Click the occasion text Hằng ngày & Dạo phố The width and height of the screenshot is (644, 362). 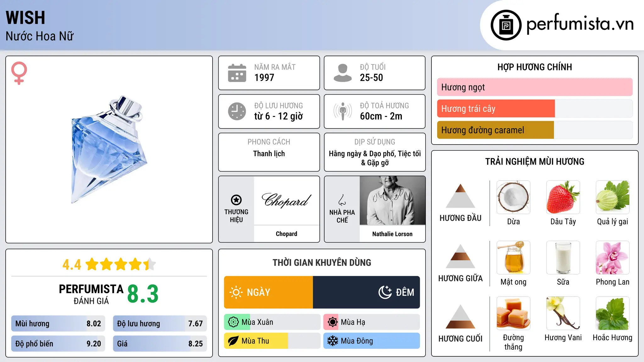pyautogui.click(x=362, y=154)
